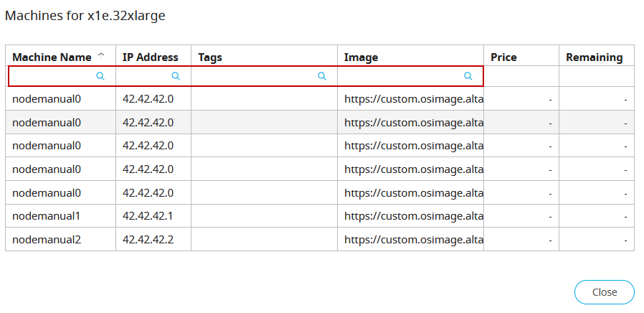Click the Price column header
The image size is (644, 313).
point(503,57)
